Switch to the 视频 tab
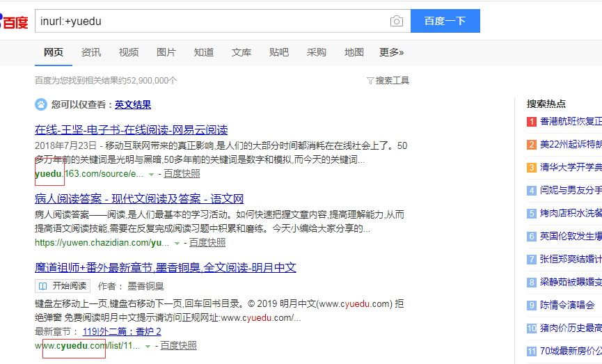This screenshot has width=602, height=364. 129,52
